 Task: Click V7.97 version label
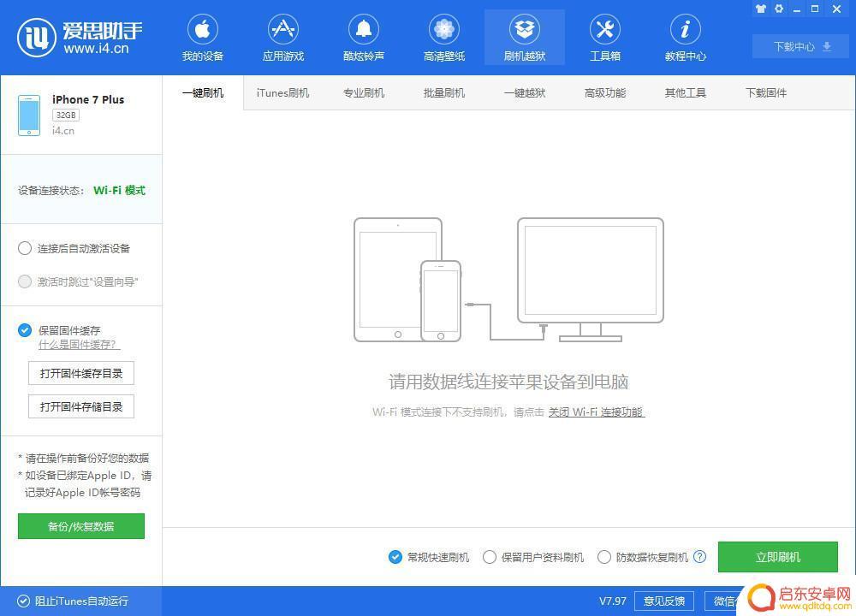pos(613,601)
